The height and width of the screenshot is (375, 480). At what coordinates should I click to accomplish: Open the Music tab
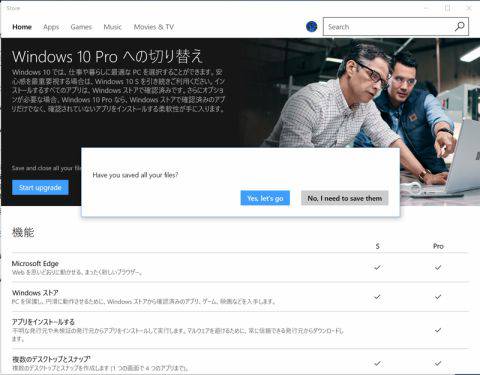coord(112,27)
